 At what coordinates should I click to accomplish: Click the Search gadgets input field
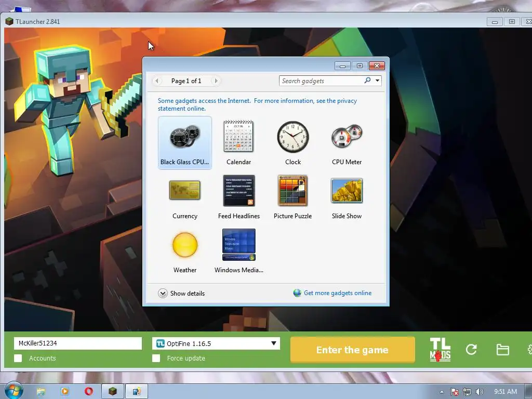point(321,81)
